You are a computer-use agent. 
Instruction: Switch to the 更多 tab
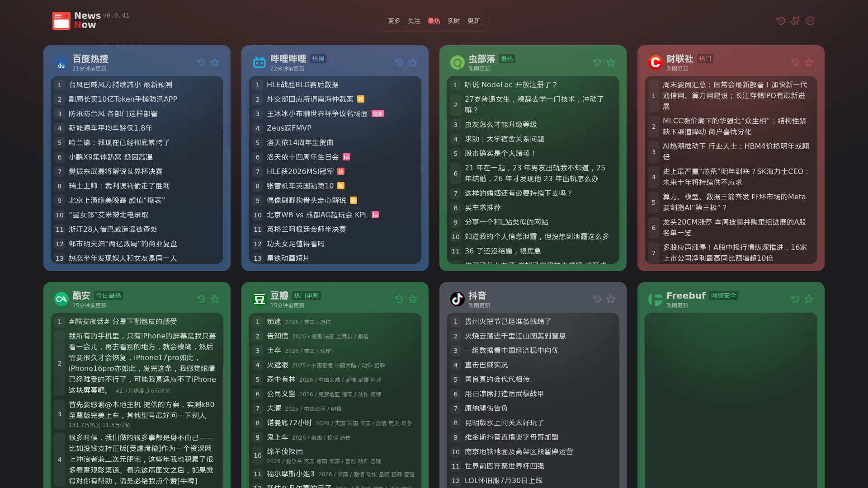394,21
